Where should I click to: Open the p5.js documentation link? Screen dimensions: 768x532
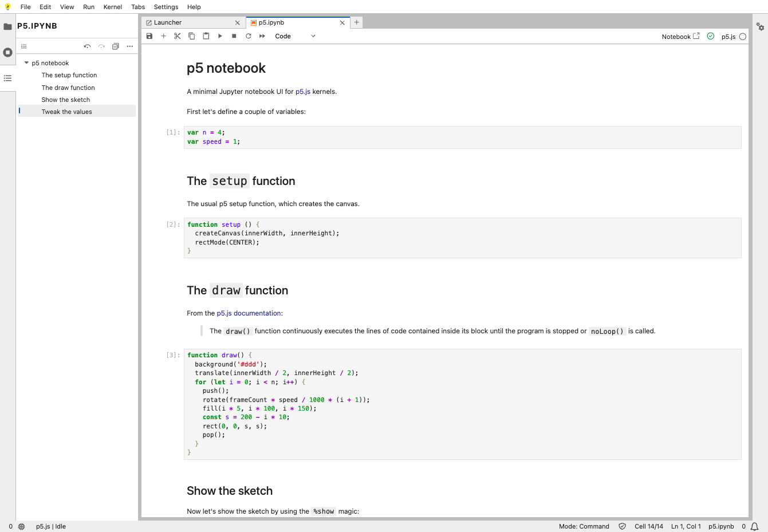point(249,313)
